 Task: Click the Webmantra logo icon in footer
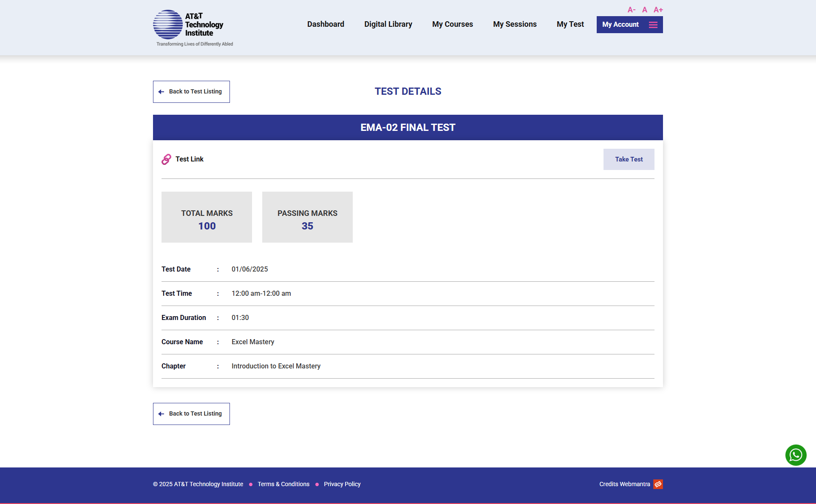[x=658, y=484]
